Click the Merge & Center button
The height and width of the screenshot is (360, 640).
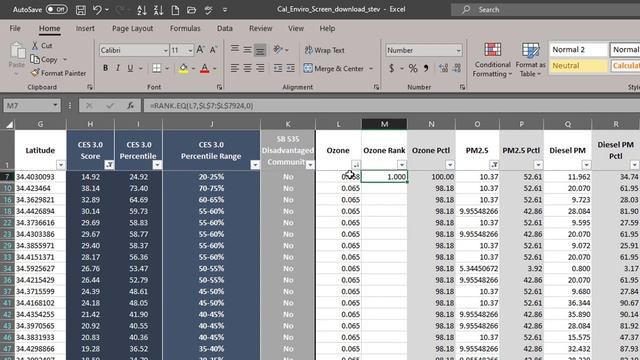click(333, 68)
